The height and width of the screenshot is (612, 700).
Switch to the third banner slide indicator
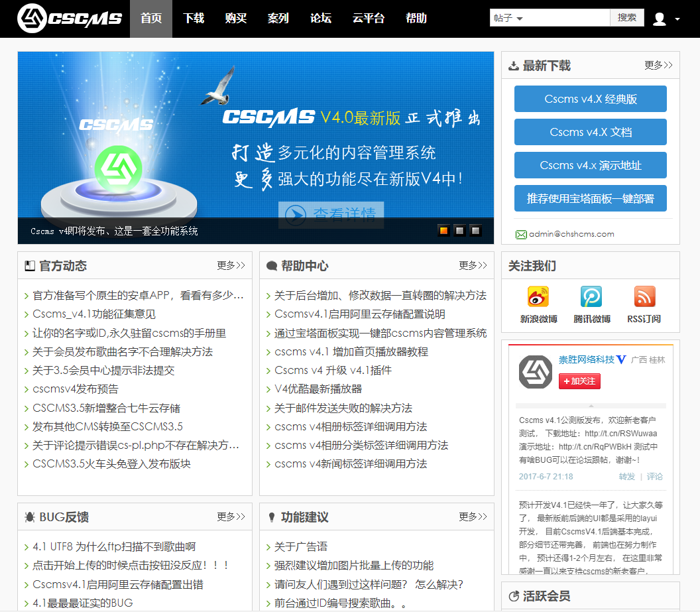click(475, 231)
